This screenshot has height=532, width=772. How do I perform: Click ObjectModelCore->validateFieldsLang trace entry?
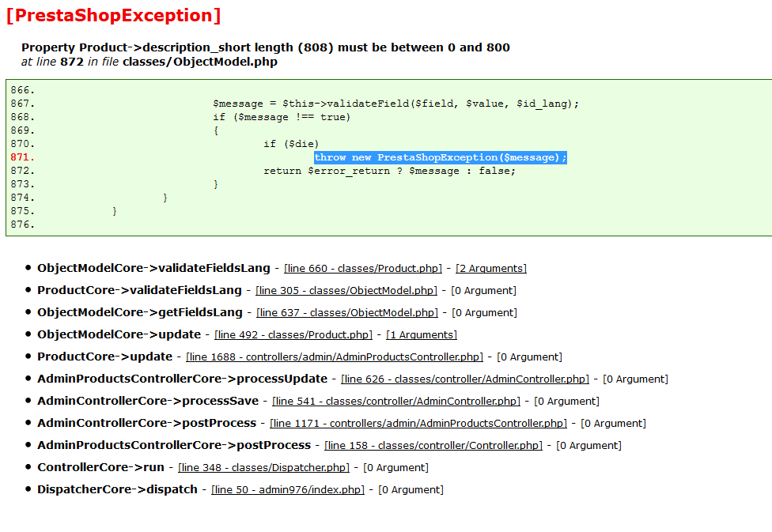coord(153,268)
